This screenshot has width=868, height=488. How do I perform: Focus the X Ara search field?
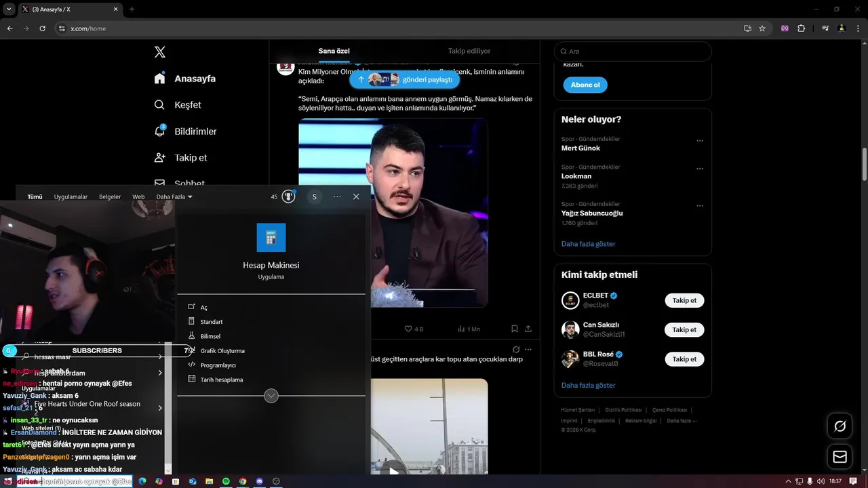tap(633, 52)
